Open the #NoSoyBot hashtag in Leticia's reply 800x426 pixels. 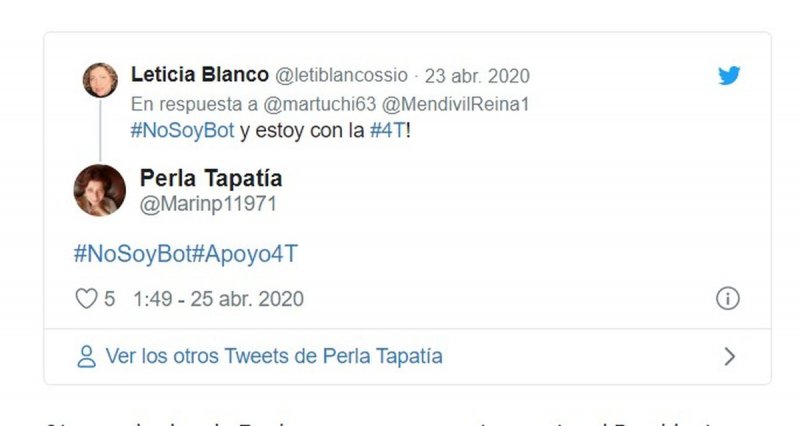pyautogui.click(x=182, y=131)
